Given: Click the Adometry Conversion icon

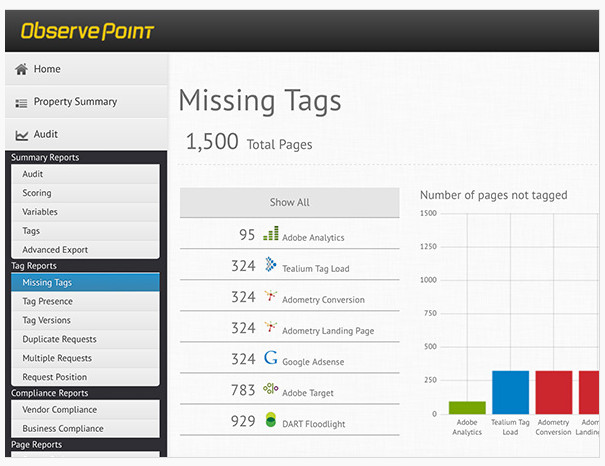Looking at the screenshot, I should pos(270,296).
